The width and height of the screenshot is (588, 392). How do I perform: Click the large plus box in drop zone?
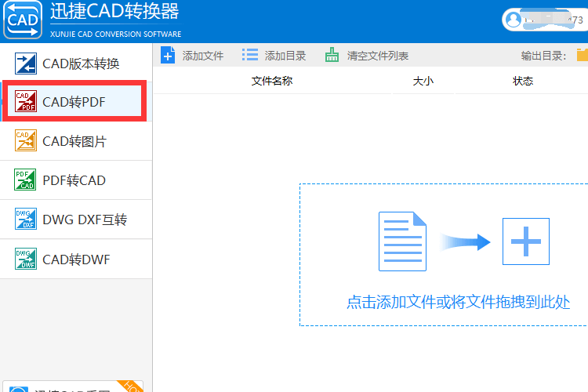tap(526, 241)
